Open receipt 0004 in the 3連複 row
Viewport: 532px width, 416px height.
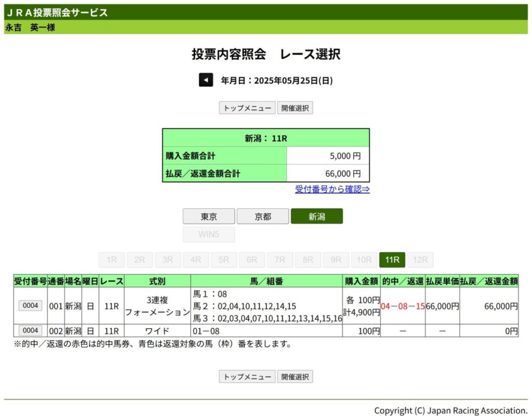click(31, 306)
